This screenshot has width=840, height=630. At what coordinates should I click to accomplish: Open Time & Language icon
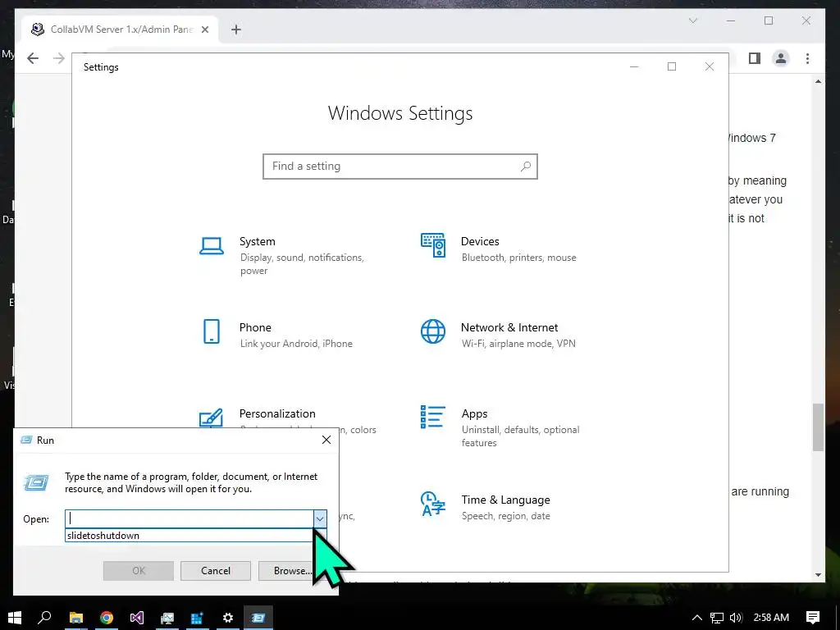tap(433, 504)
